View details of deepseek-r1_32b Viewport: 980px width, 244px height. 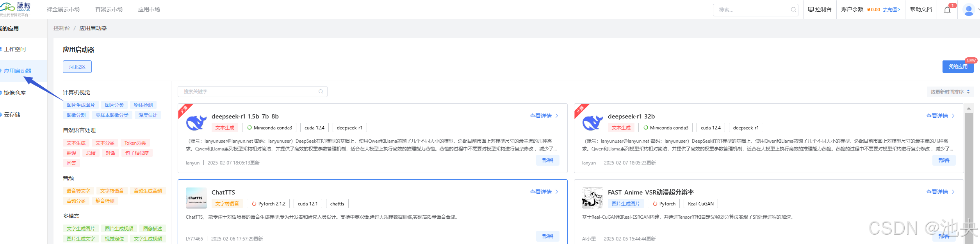(x=940, y=116)
